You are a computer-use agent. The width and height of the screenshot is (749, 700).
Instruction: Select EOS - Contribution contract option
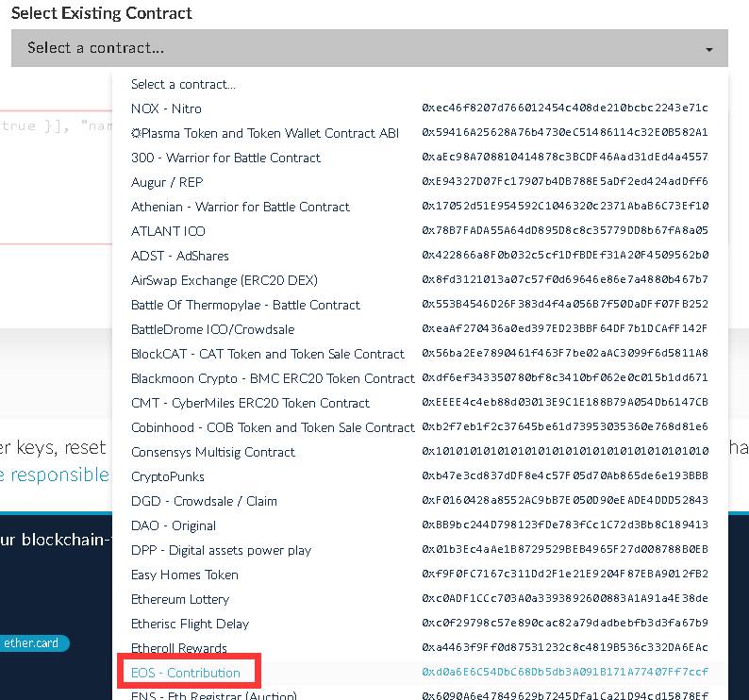(421, 673)
